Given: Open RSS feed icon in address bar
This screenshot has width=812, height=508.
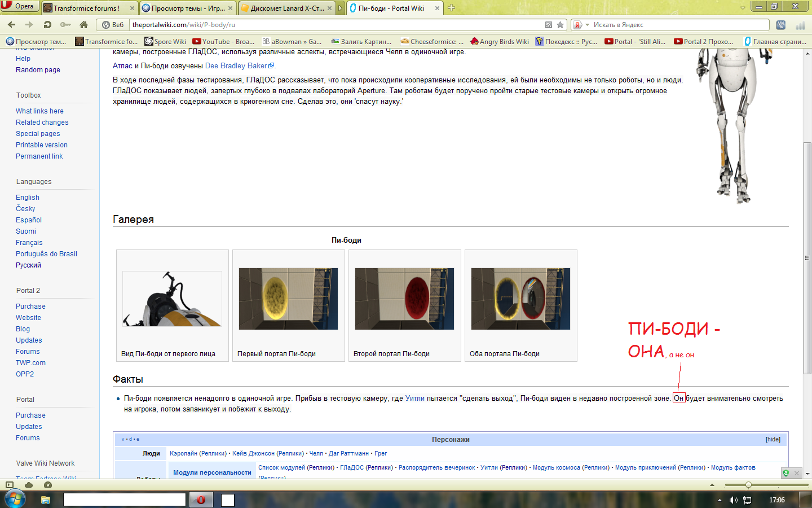Looking at the screenshot, I should [x=549, y=25].
